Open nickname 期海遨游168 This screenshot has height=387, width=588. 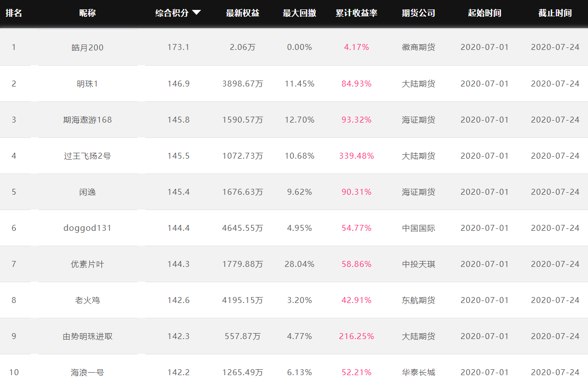pyautogui.click(x=87, y=120)
